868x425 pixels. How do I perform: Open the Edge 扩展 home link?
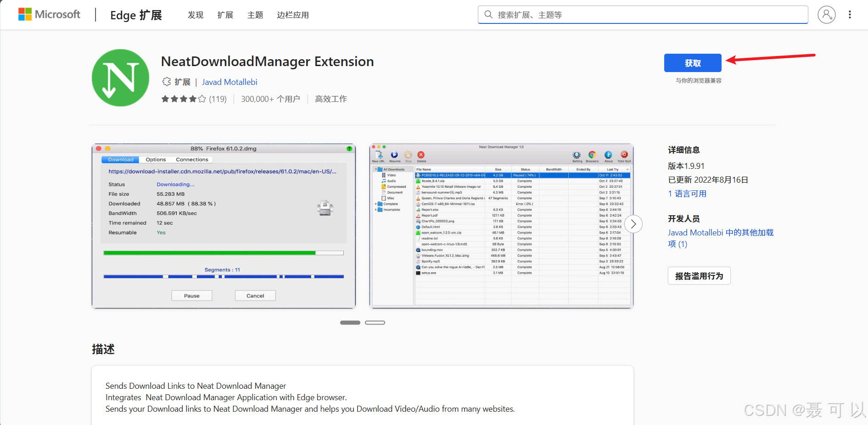point(136,15)
